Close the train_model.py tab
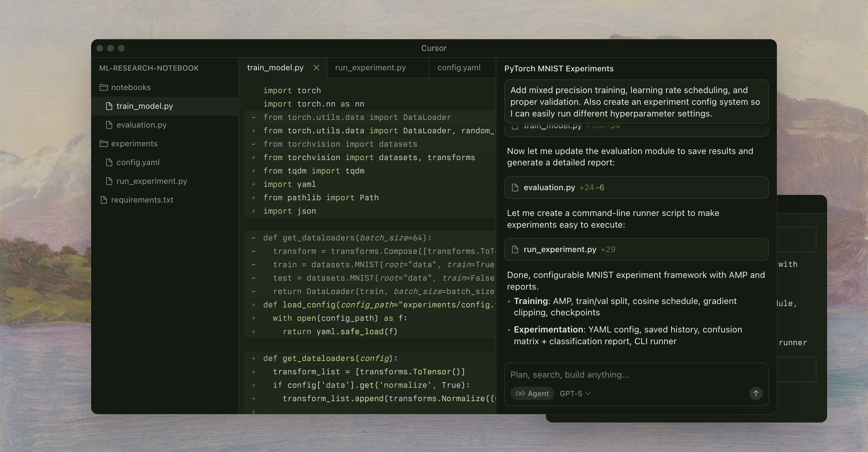The height and width of the screenshot is (452, 868). point(316,68)
